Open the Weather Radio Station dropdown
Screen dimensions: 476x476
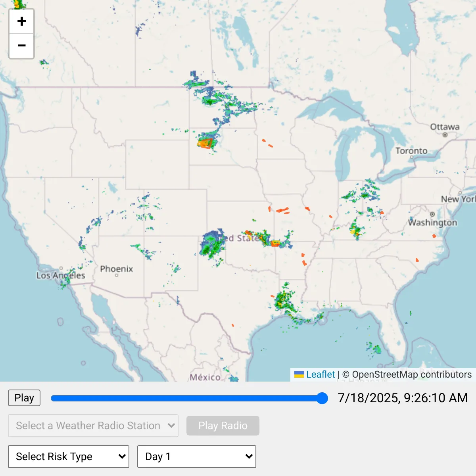click(93, 426)
